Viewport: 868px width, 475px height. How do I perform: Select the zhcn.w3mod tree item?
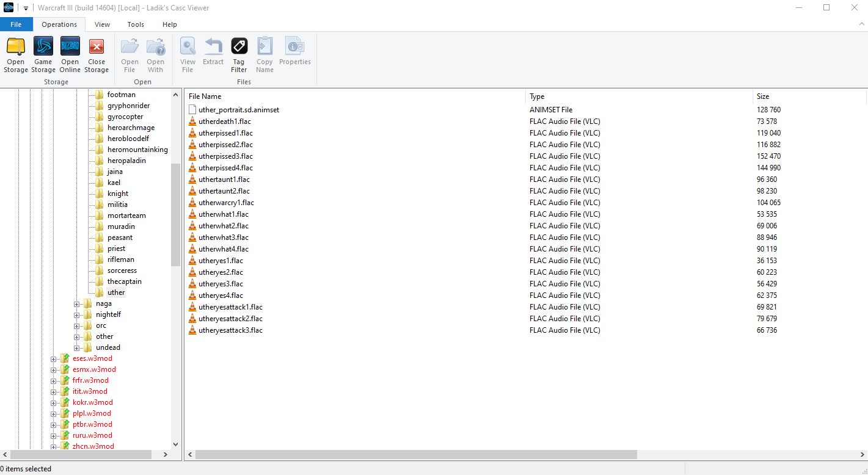(93, 446)
